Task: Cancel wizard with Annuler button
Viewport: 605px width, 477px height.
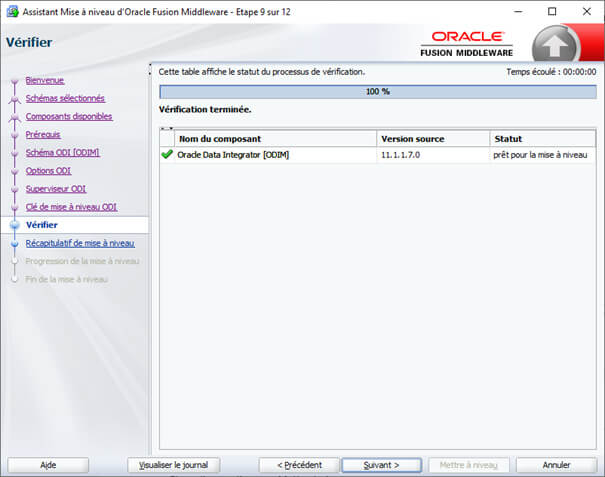Action: (556, 465)
